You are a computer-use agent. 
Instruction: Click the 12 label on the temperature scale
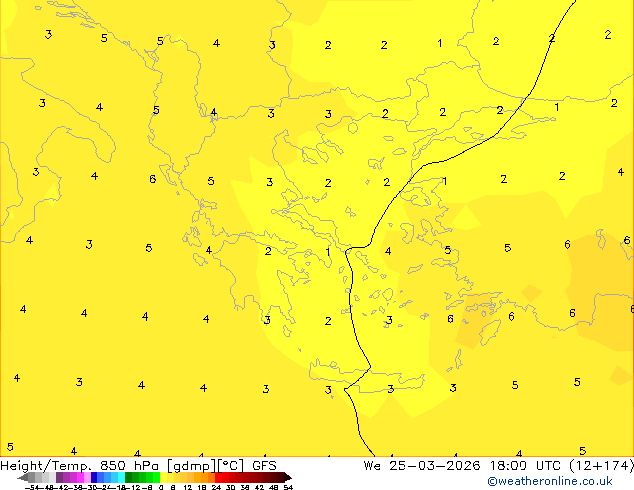188,487
